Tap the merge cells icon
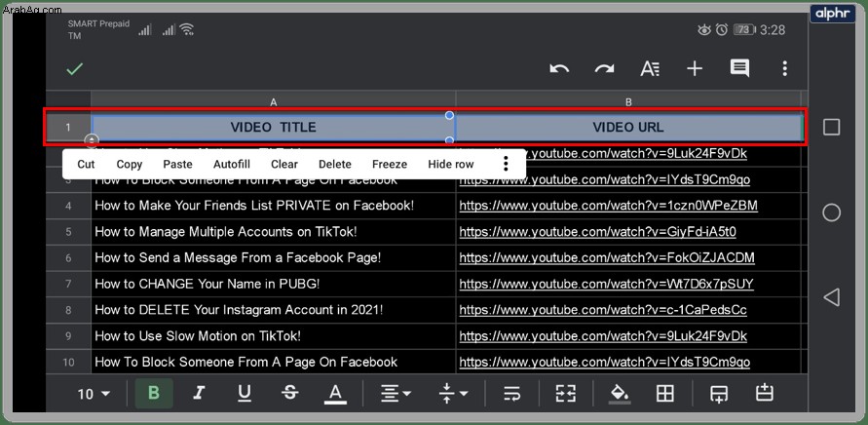 coord(566,394)
